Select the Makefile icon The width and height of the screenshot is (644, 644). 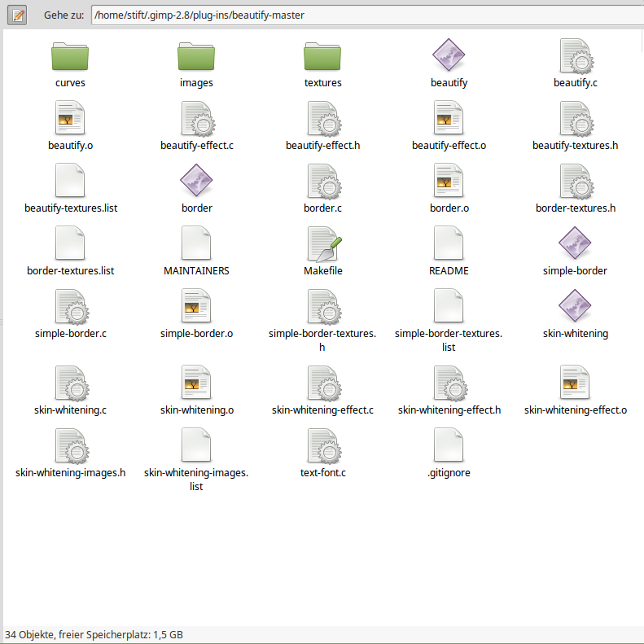pos(322,244)
